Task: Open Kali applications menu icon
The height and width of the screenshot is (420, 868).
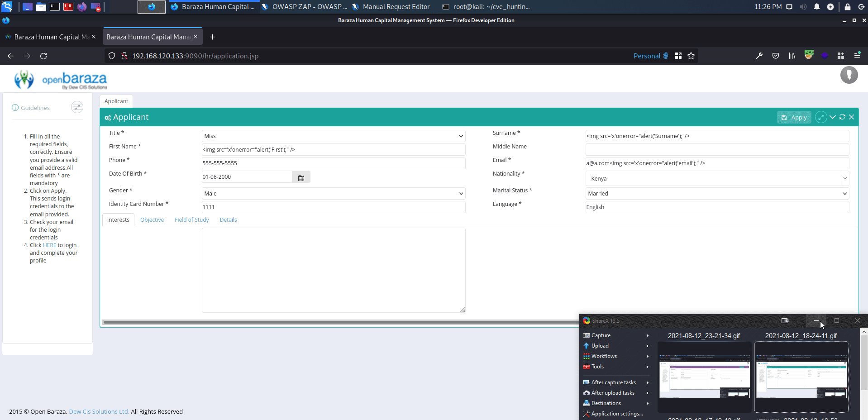Action: (x=7, y=6)
